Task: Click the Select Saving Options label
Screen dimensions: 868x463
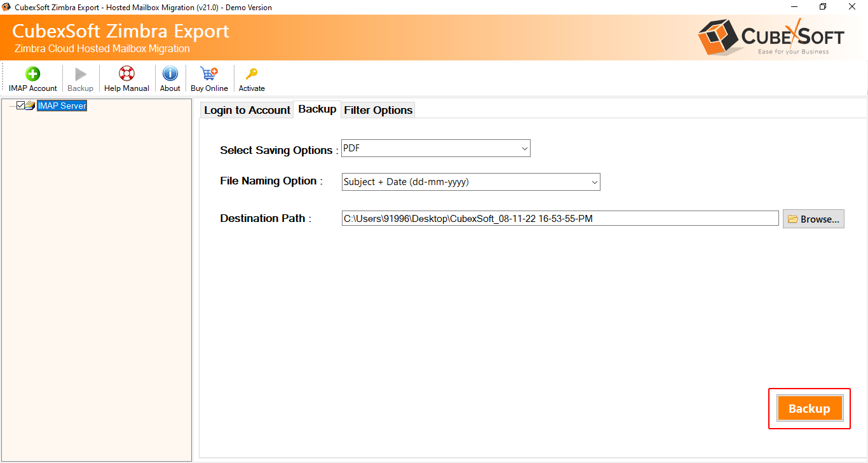Action: point(279,150)
